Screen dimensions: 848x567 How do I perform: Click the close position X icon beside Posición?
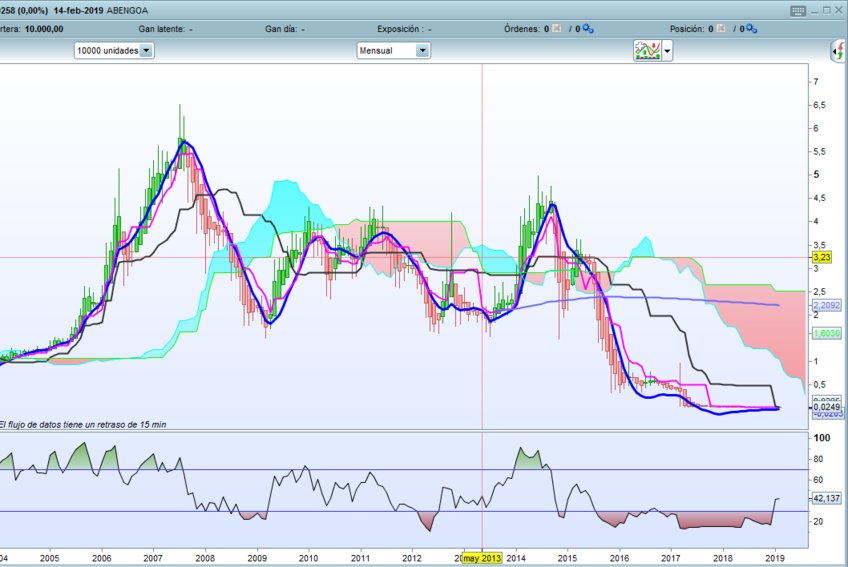[x=721, y=29]
